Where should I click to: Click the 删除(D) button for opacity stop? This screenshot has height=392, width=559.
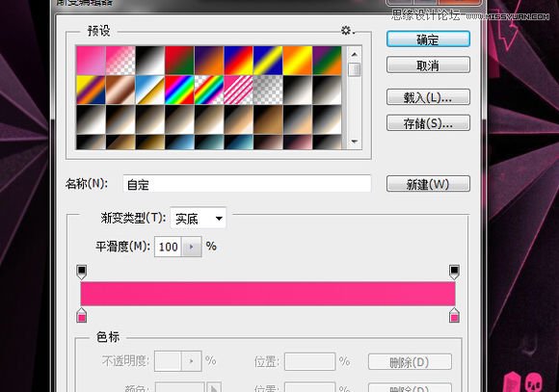coord(410,362)
